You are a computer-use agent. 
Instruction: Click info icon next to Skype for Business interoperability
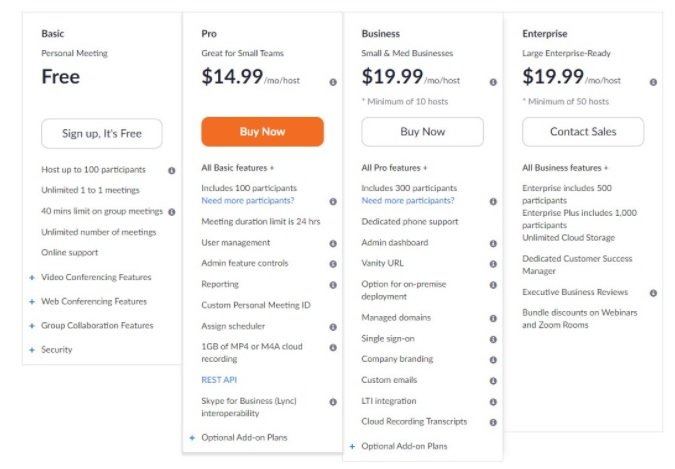(x=333, y=402)
